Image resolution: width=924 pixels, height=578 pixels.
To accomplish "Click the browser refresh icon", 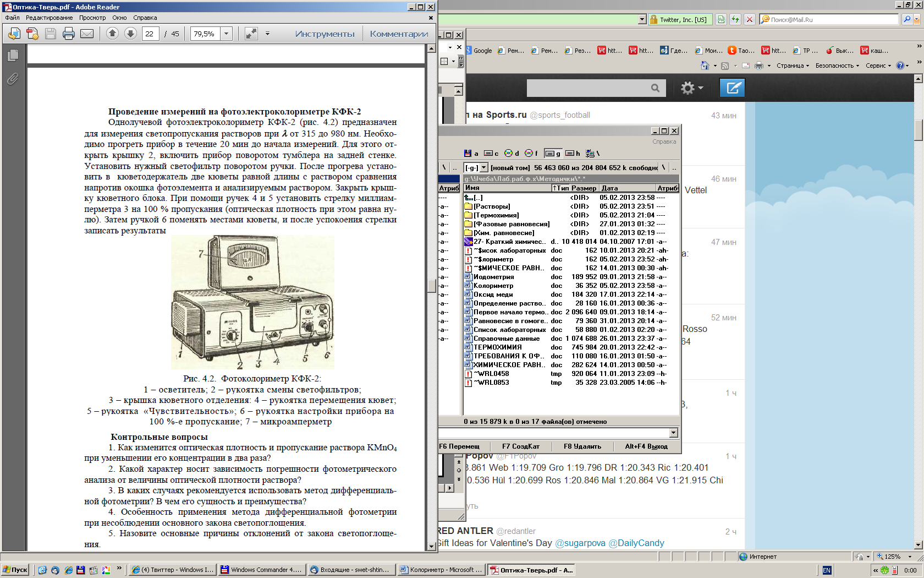I will click(x=735, y=19).
